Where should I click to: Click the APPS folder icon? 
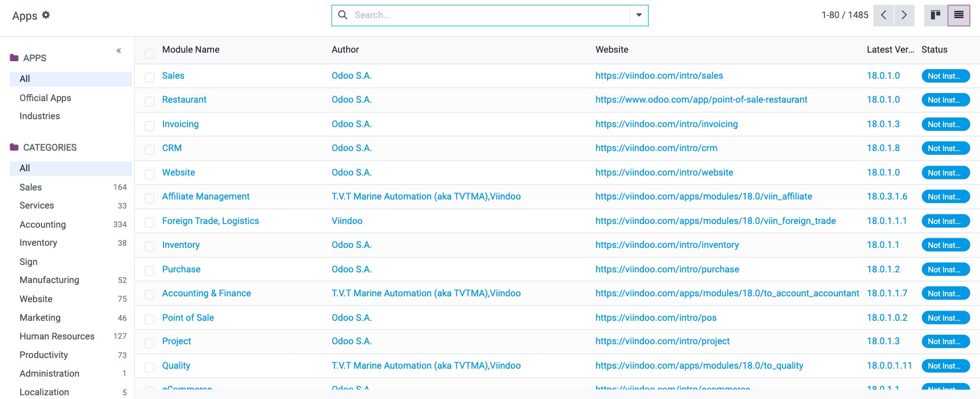(14, 58)
